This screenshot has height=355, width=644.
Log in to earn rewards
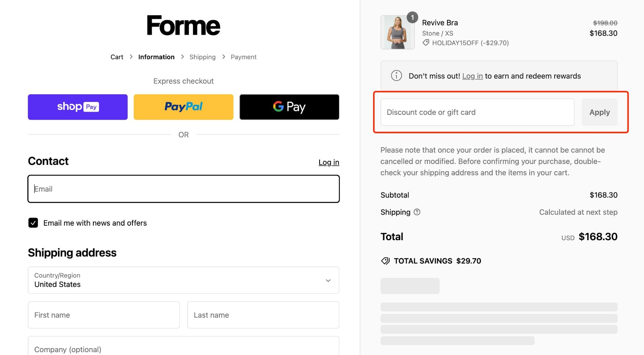(472, 76)
